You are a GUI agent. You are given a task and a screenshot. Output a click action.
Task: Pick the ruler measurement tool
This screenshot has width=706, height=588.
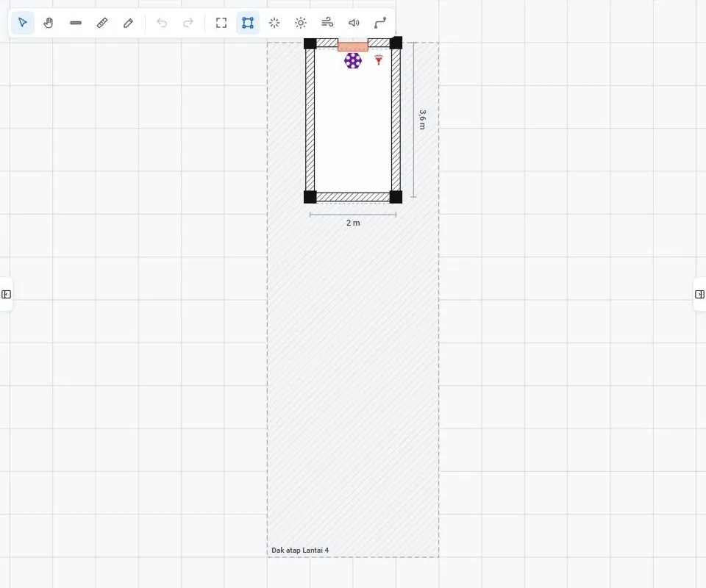(102, 23)
